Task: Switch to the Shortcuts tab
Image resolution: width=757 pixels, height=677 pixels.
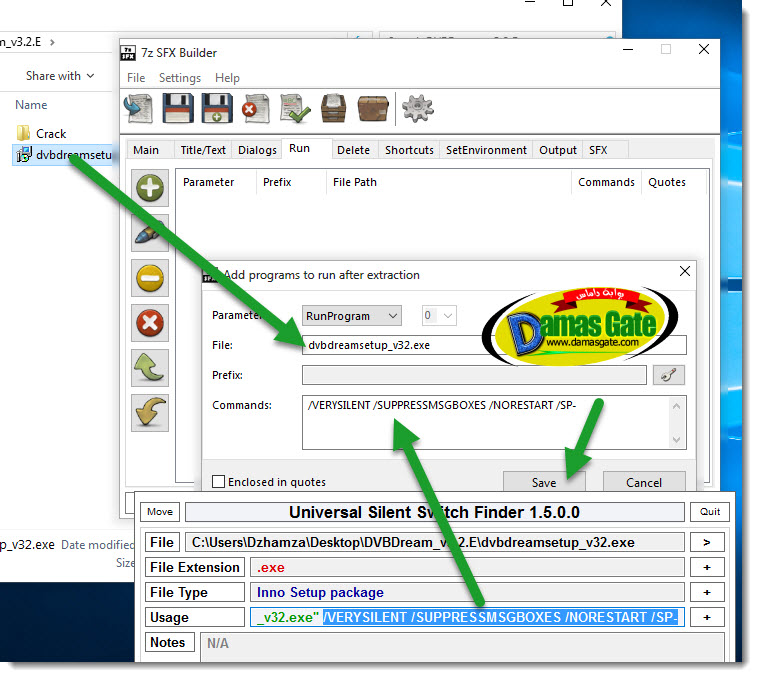Action: (409, 150)
